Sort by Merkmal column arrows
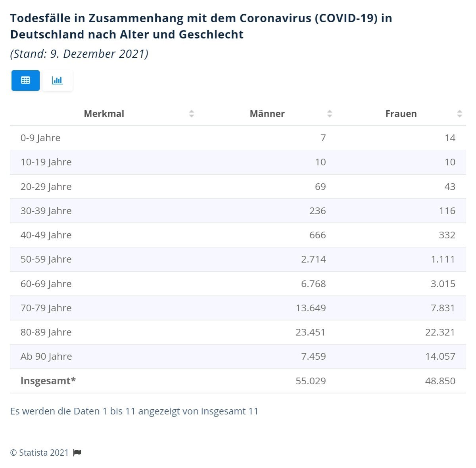Image resolution: width=476 pixels, height=468 pixels. (x=192, y=114)
